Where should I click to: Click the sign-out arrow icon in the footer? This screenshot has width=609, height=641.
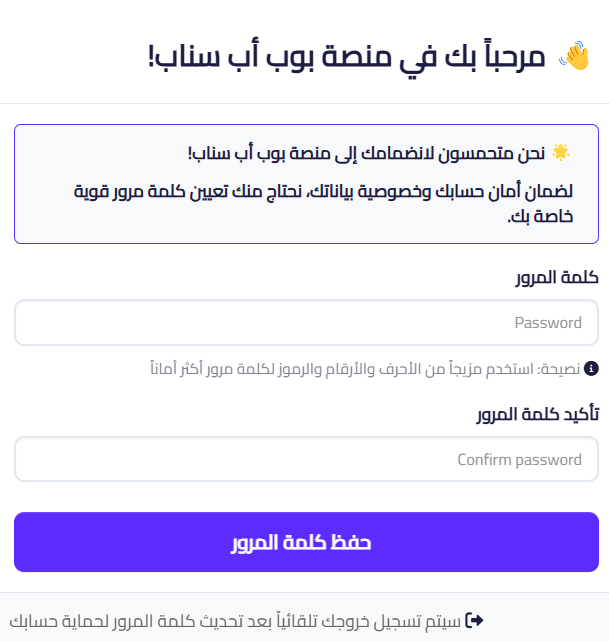click(x=475, y=621)
